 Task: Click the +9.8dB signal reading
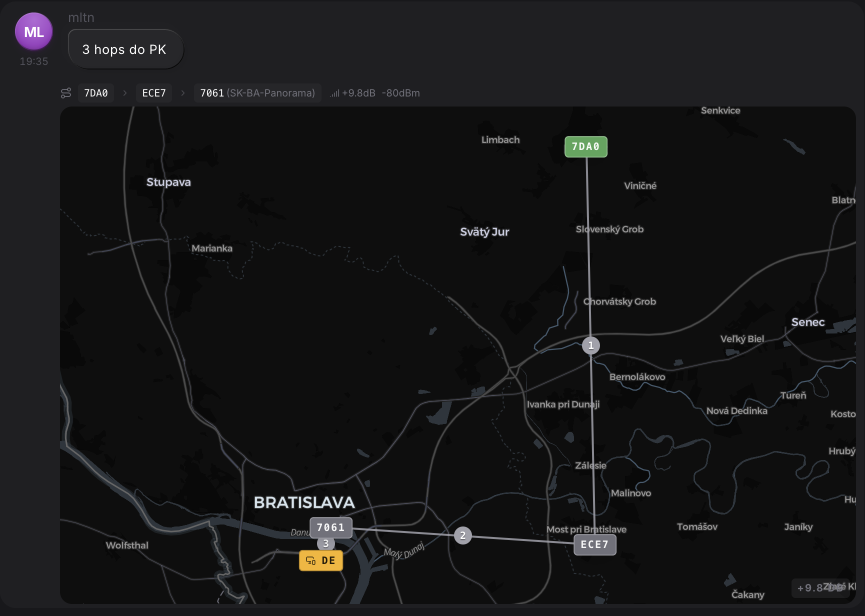[x=358, y=93]
